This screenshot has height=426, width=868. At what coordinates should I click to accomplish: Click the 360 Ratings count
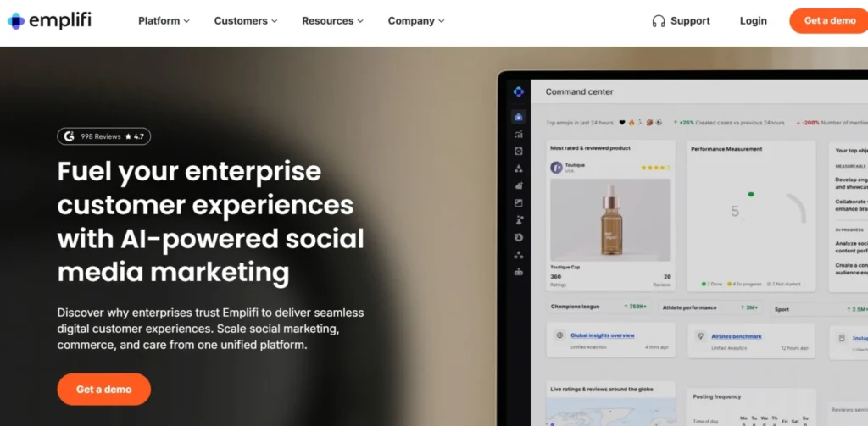[558, 280]
